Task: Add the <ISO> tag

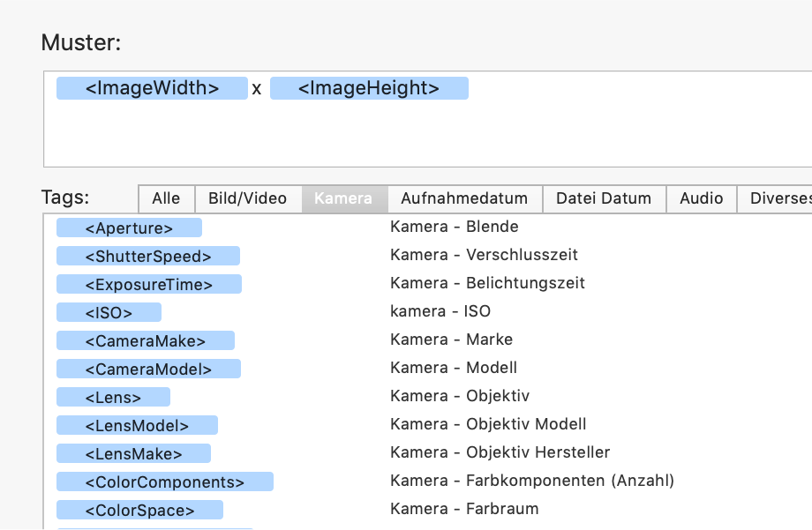Action: 109,313
